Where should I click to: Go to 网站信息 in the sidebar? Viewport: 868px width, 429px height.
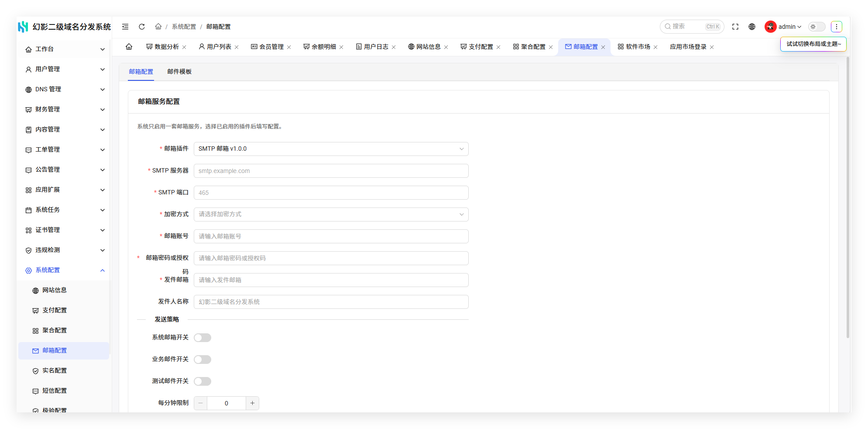pyautogui.click(x=64, y=291)
